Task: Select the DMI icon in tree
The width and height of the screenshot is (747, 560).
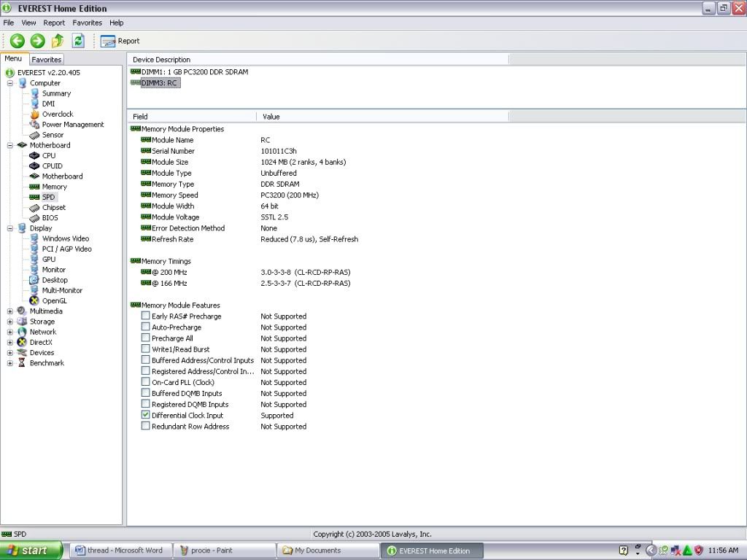Action: [x=34, y=104]
